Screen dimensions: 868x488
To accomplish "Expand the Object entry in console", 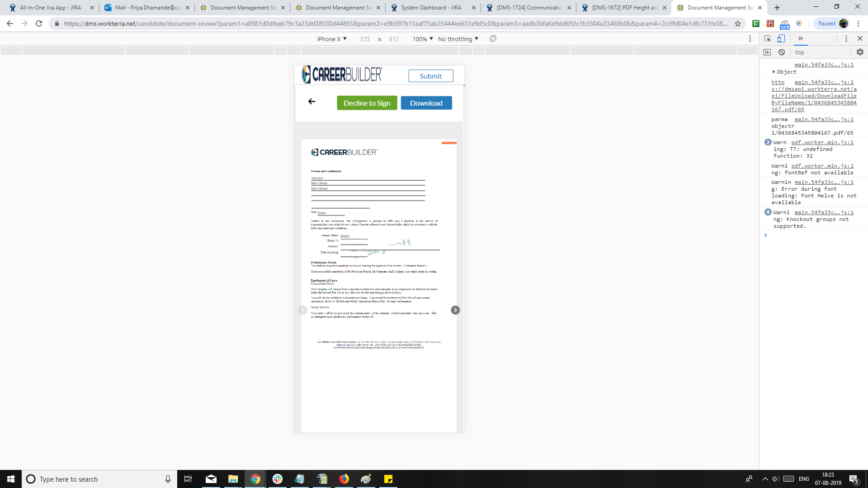I will pyautogui.click(x=774, y=72).
